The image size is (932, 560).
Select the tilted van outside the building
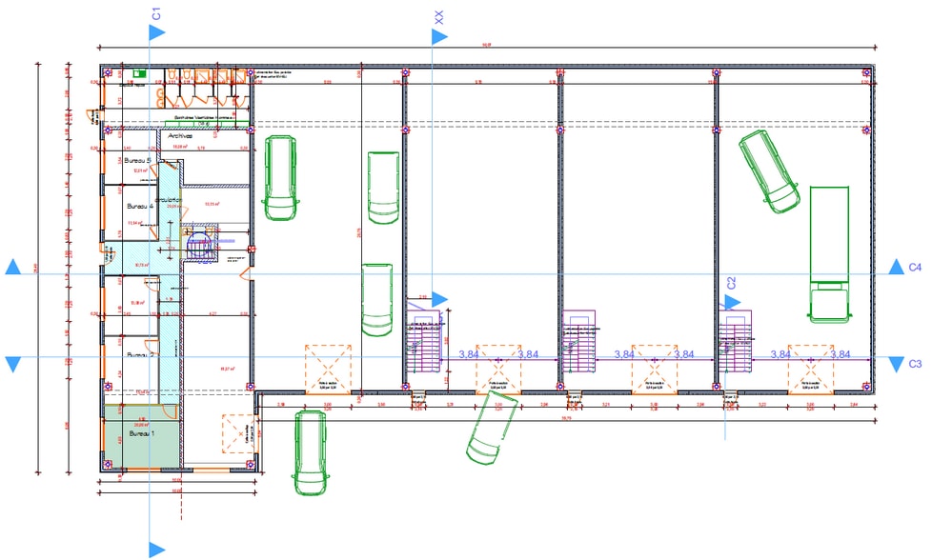[490, 433]
